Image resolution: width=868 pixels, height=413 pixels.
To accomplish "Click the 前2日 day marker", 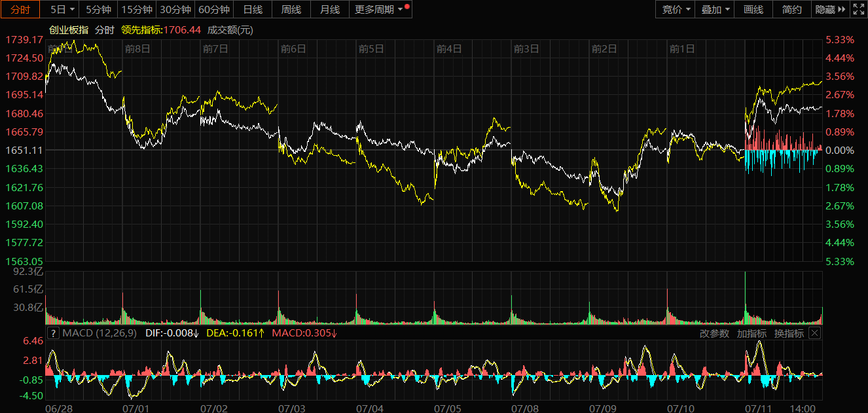I will click(604, 48).
